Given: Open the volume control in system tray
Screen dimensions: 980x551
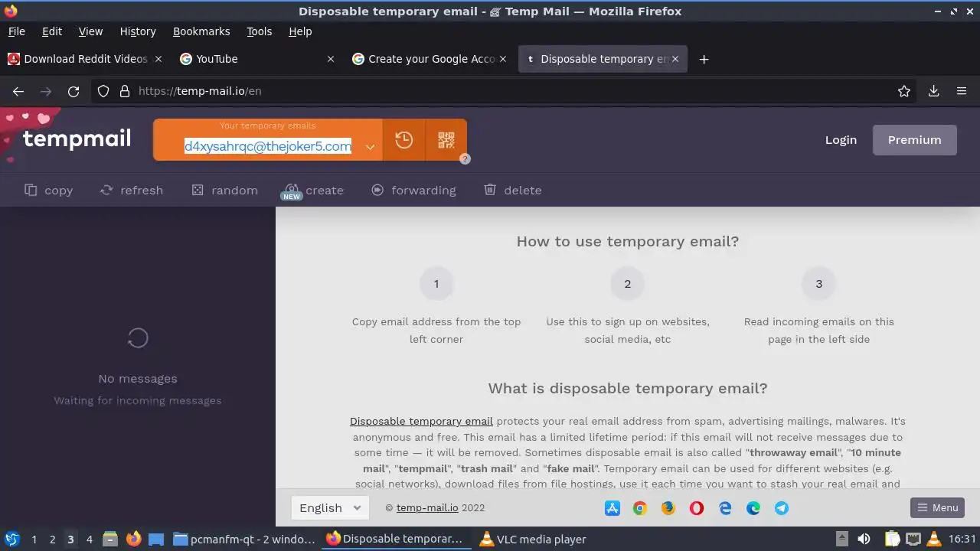Looking at the screenshot, I should coord(864,539).
